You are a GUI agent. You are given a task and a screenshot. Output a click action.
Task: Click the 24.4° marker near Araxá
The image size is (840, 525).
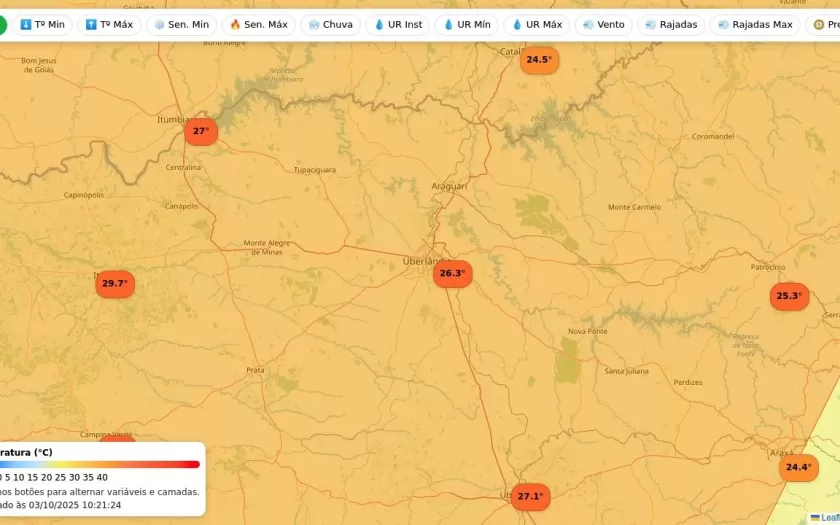(x=798, y=467)
